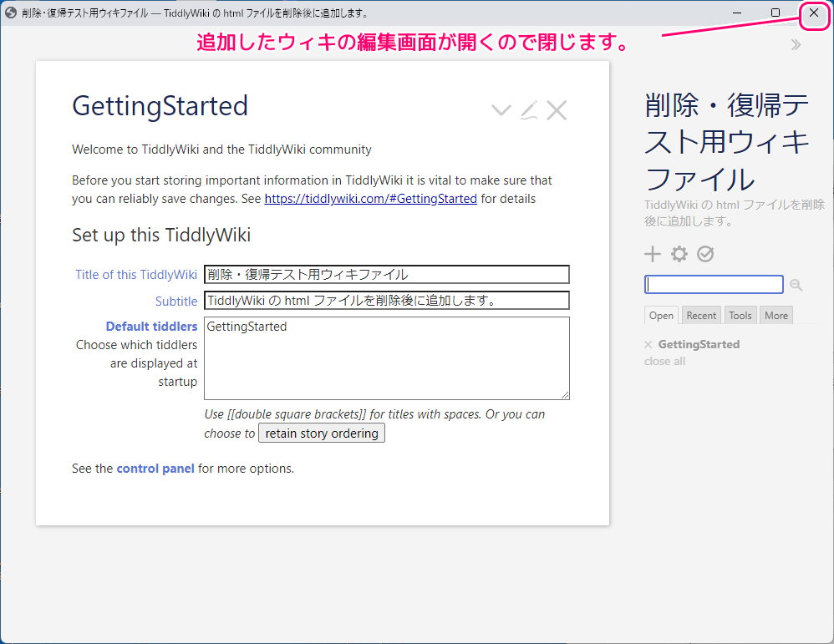Viewport: 834px width, 644px height.
Task: Open the control panel via the gear icon
Action: tap(679, 254)
